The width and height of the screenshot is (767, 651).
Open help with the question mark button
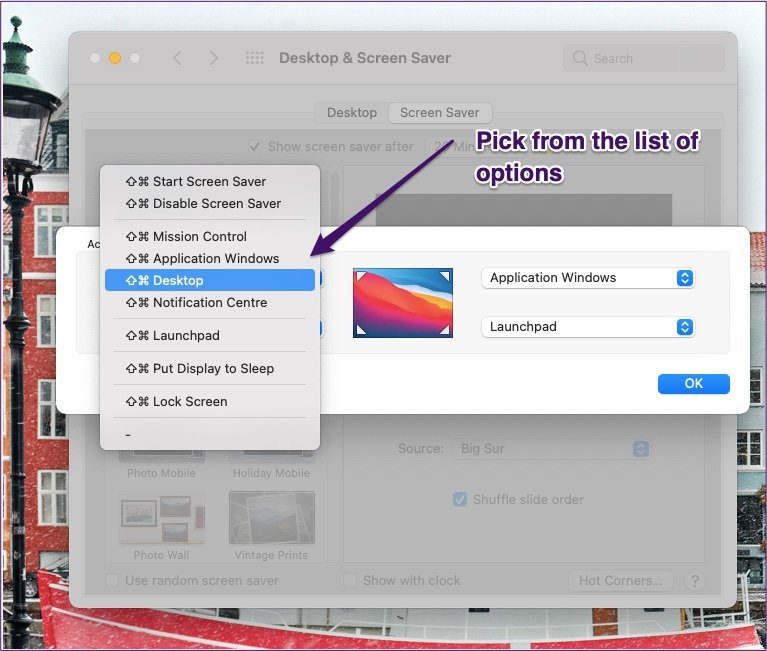point(695,581)
